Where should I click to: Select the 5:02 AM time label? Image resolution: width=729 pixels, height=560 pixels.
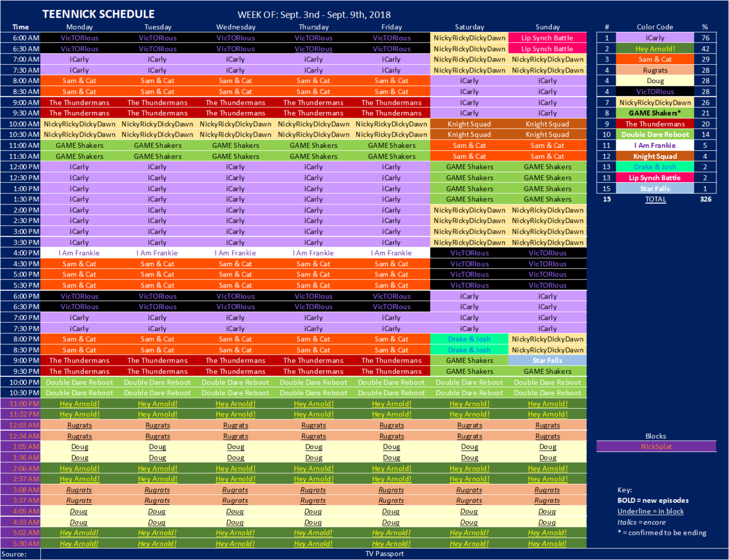(x=26, y=533)
